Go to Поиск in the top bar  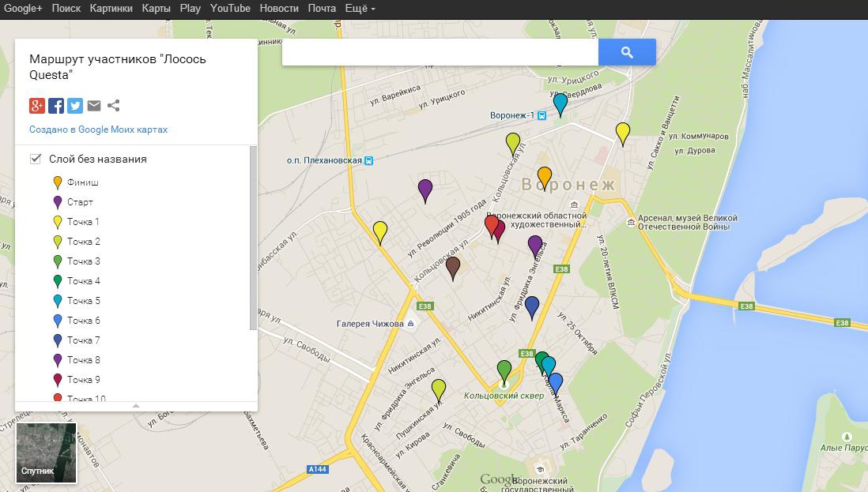(x=66, y=8)
